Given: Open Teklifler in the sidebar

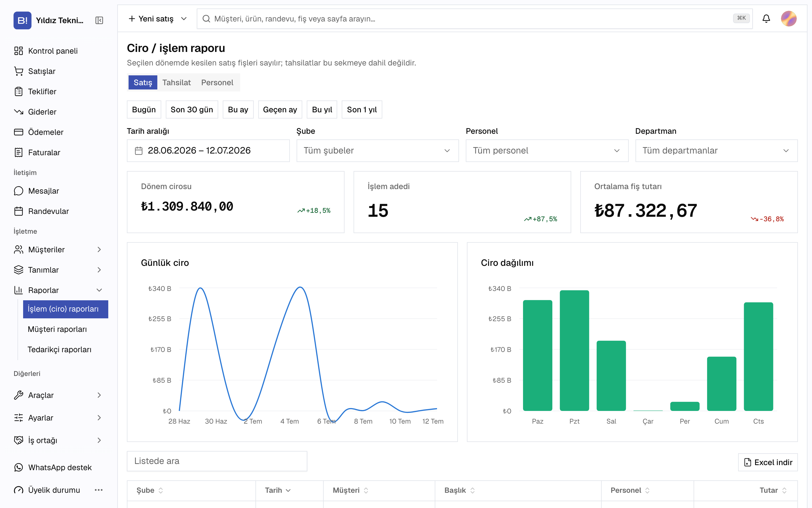Looking at the screenshot, I should (x=35, y=91).
